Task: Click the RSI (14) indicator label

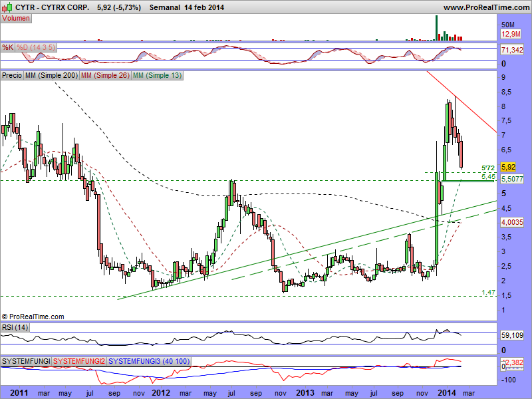Action: point(15,327)
